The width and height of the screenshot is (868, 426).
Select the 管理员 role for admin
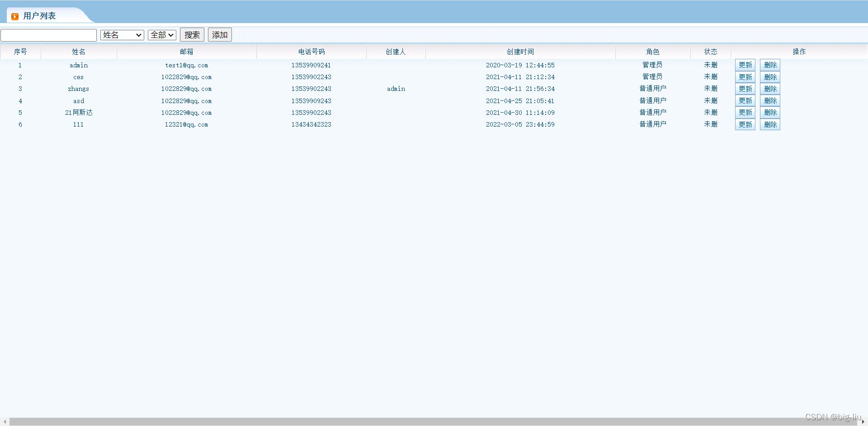(653, 65)
